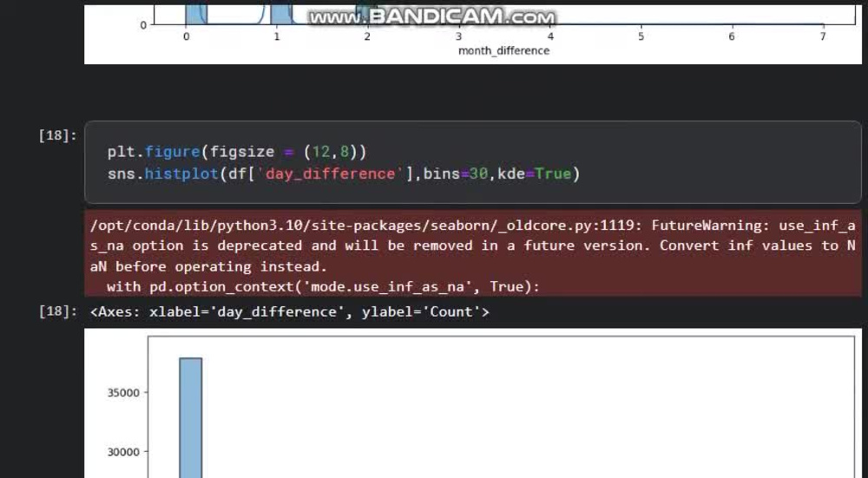This screenshot has height=478, width=868.
Task: Click the 35000 y-axis tick label
Action: [123, 393]
